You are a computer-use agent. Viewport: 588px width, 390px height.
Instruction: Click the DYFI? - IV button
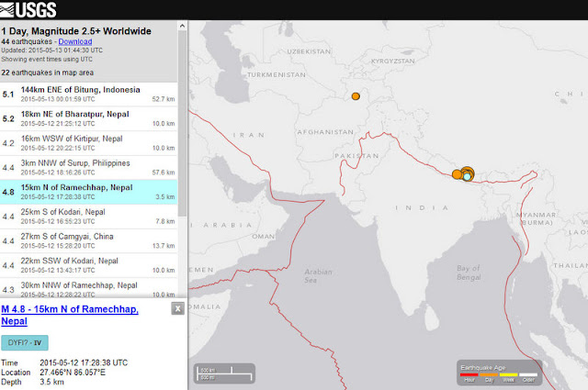(25, 343)
